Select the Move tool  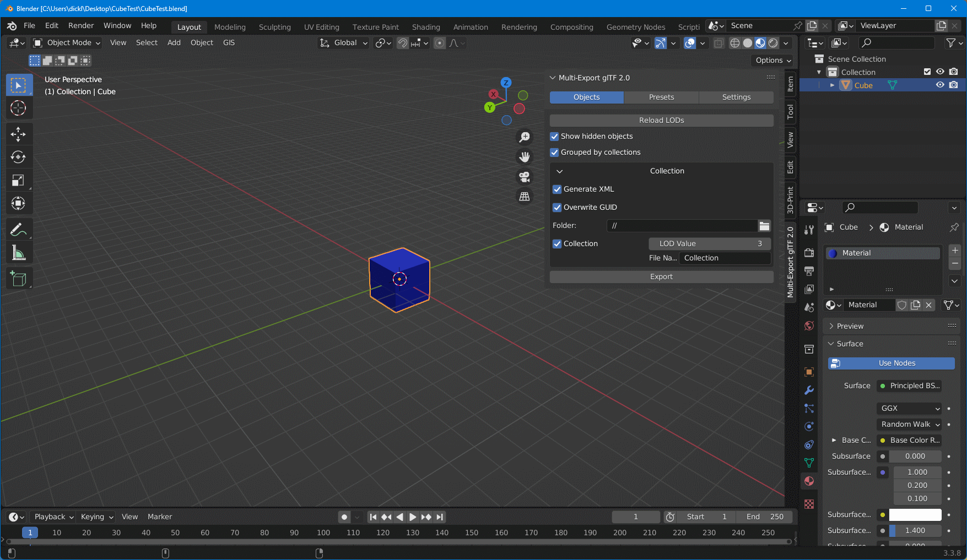[x=19, y=134]
